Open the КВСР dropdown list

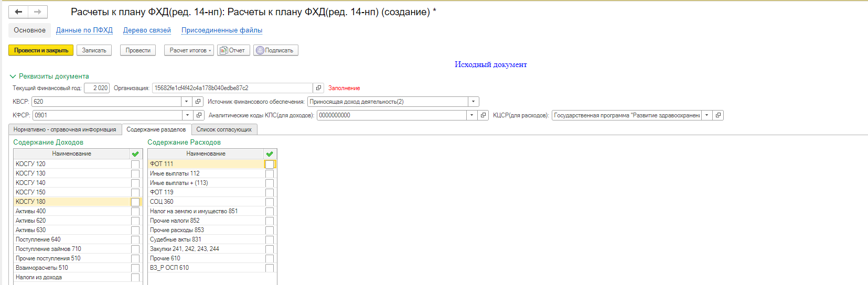point(187,102)
